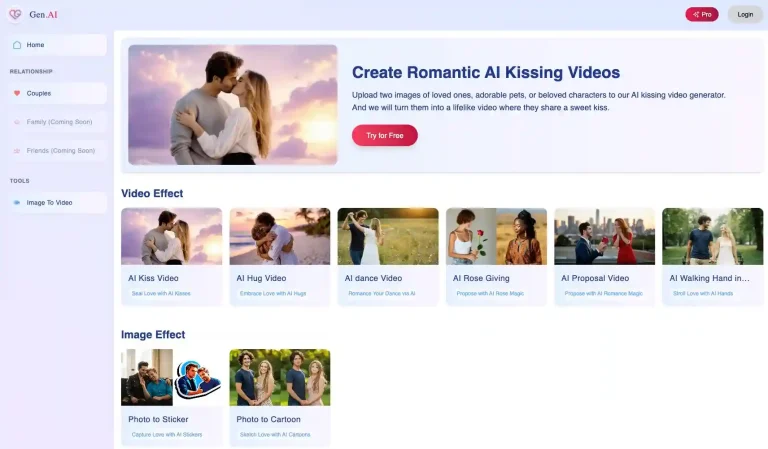The height and width of the screenshot is (449, 768).
Task: Open the AI Proposal Video card
Action: tap(604, 236)
